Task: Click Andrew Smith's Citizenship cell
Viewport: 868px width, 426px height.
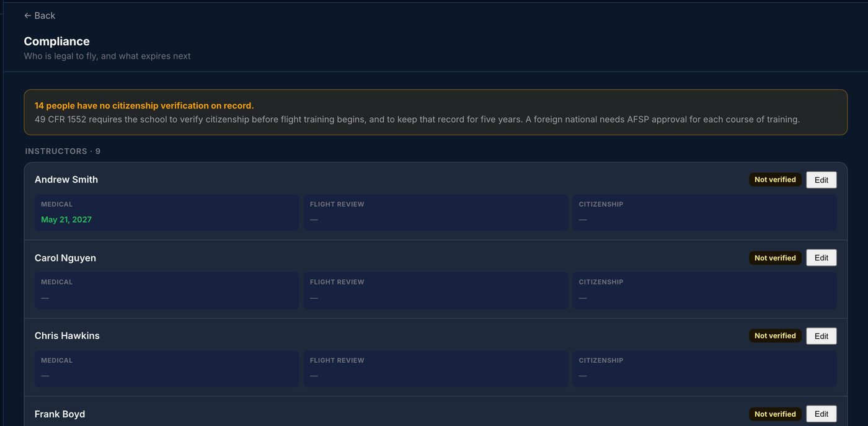Action: point(704,213)
